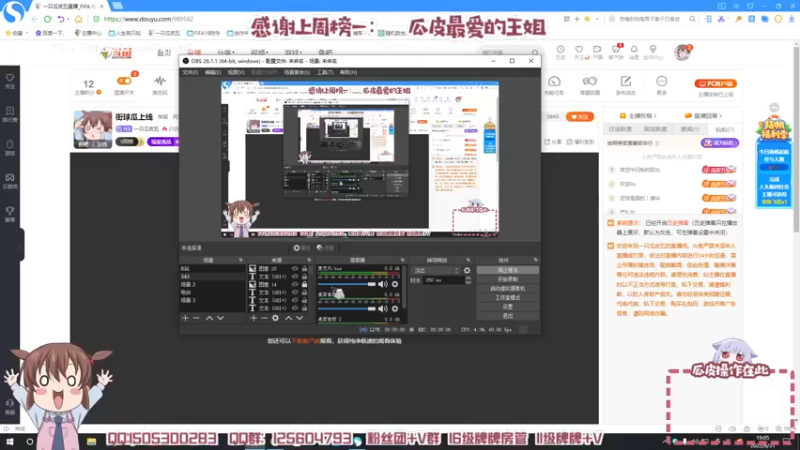The height and width of the screenshot is (450, 800).
Task: Expand the 视频 menu in Douyu nav
Action: [260, 53]
